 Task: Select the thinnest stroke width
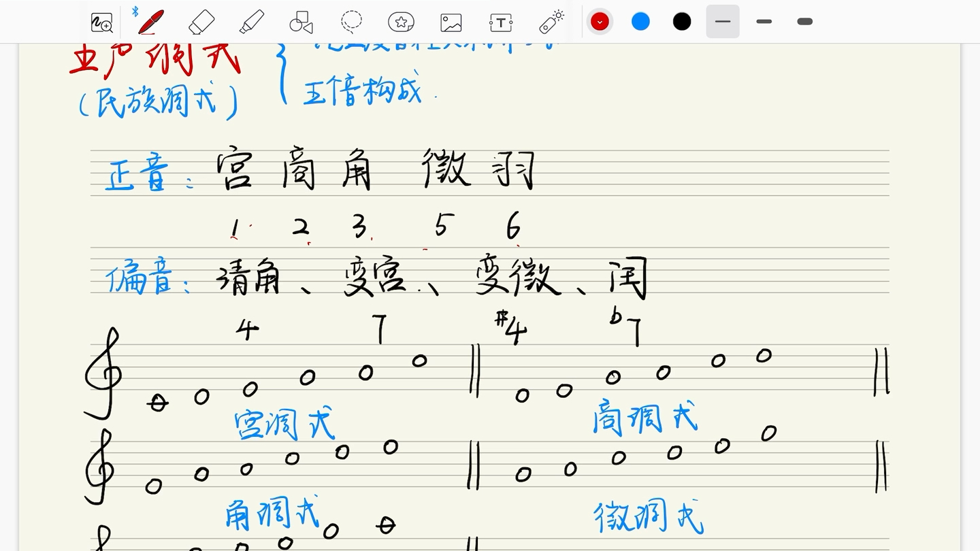(x=723, y=22)
